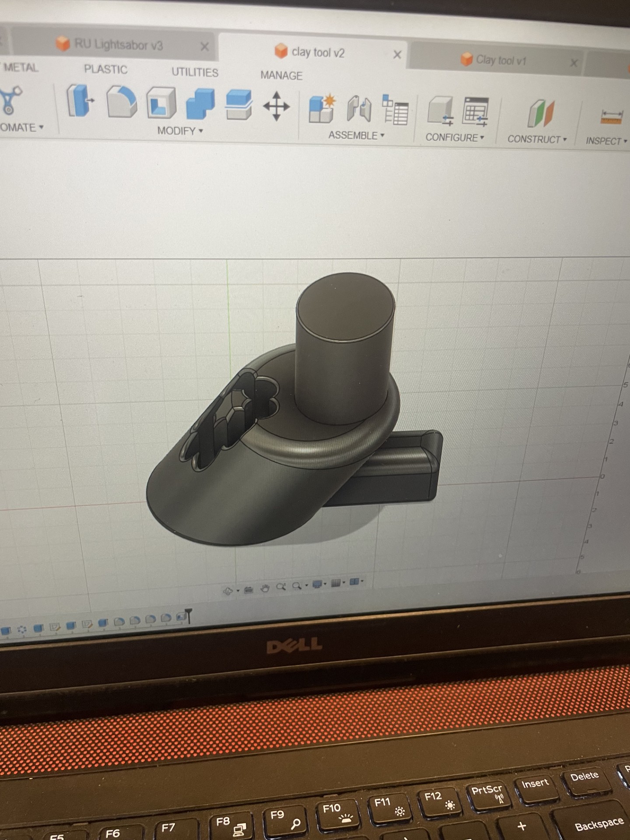The height and width of the screenshot is (840, 630).
Task: Select the Offset Face tool icon
Action: point(238,105)
